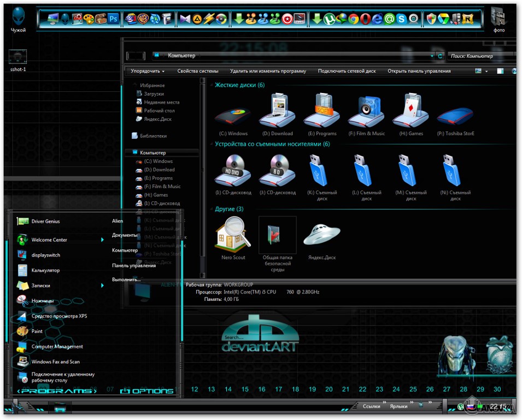Viewport: 522px width, 420px height.
Task: Toggle the preview pane button
Action: 500,71
